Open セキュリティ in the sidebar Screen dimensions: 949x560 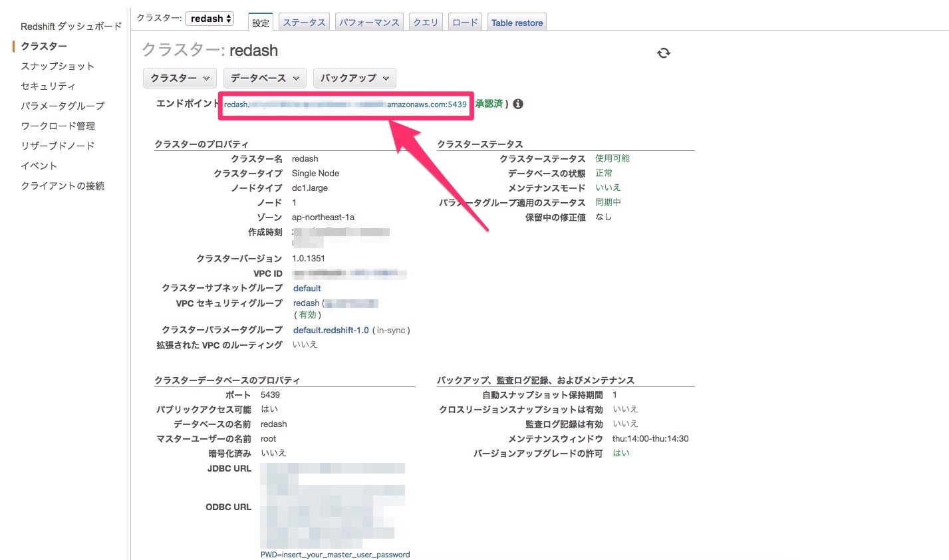tap(48, 86)
